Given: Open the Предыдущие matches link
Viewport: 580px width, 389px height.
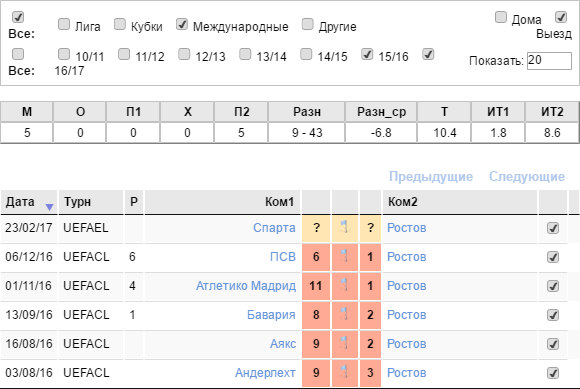Looking at the screenshot, I should tap(431, 176).
